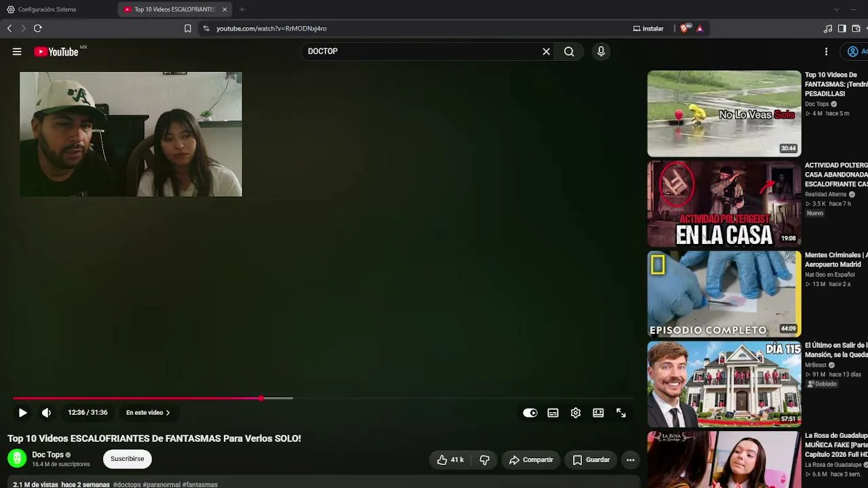Image resolution: width=868 pixels, height=488 pixels.
Task: Bookmark this page in the address bar
Action: point(188,28)
